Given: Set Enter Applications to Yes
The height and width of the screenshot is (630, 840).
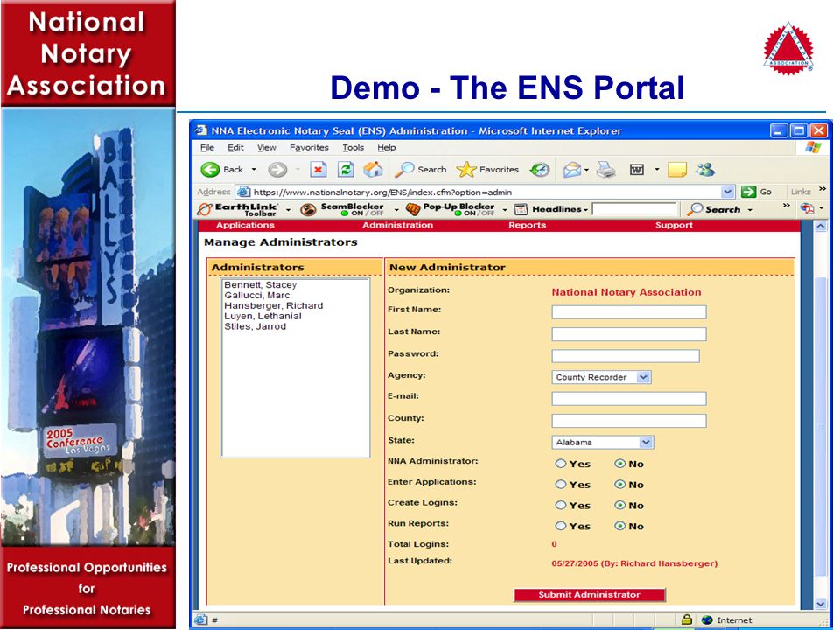Looking at the screenshot, I should coord(560,484).
